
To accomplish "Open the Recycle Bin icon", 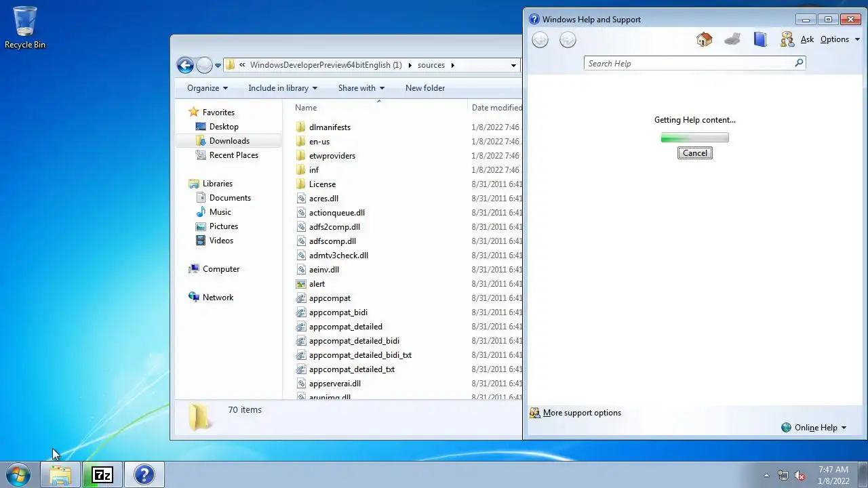I will [x=25, y=27].
